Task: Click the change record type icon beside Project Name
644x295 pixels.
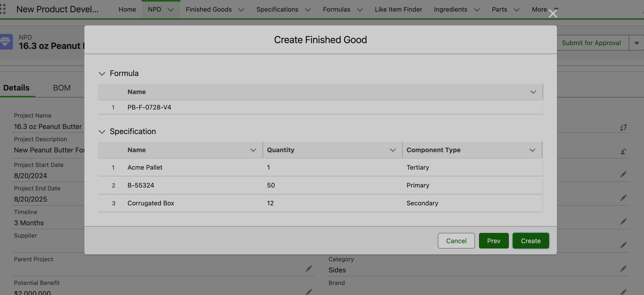Action: point(623,127)
